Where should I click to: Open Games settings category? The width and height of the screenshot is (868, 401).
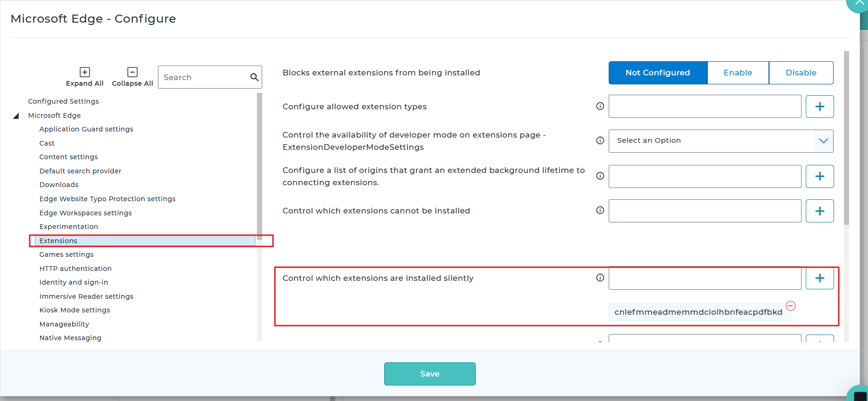click(66, 254)
